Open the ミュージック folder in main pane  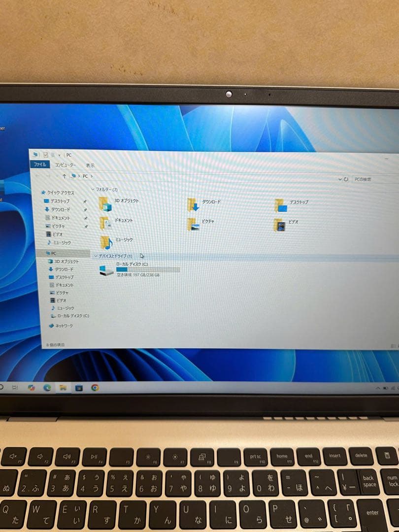pos(104,242)
